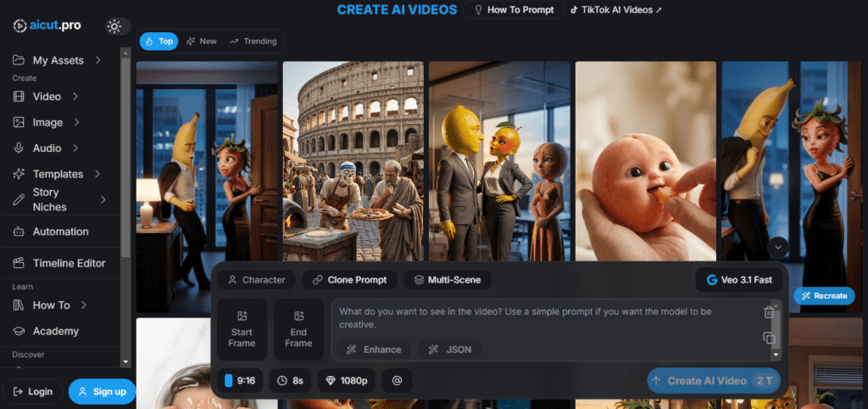868x409 pixels.
Task: Click the Login button
Action: pos(33,392)
